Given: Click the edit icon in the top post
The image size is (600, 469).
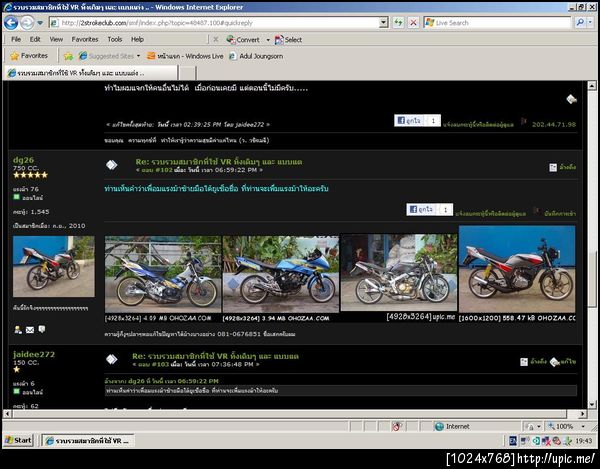Looking at the screenshot, I should point(571,99).
